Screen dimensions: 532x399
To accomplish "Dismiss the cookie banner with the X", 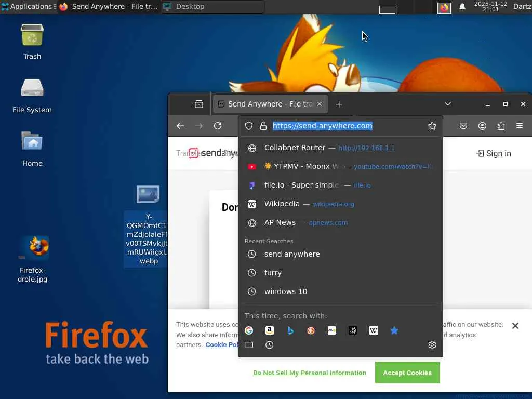I will tap(515, 326).
